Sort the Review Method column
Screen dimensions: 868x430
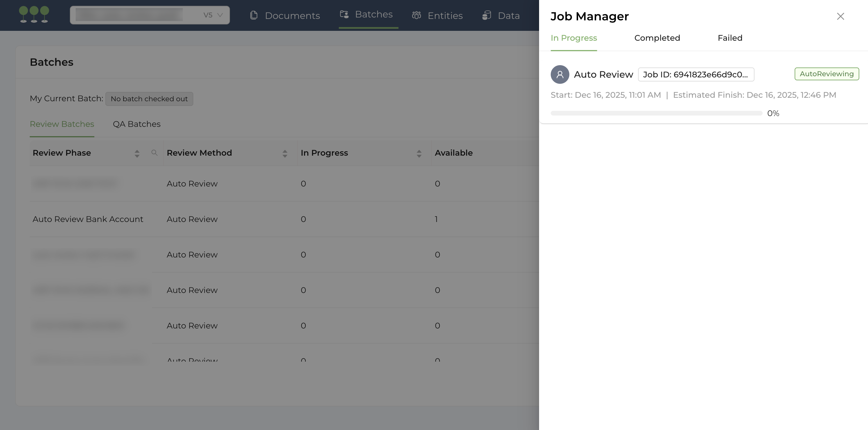click(285, 153)
